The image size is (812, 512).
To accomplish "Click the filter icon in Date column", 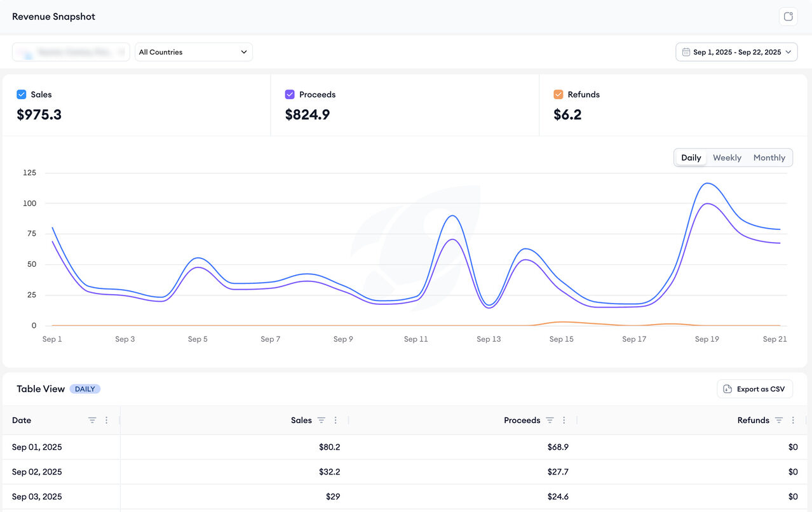I will 92,421.
